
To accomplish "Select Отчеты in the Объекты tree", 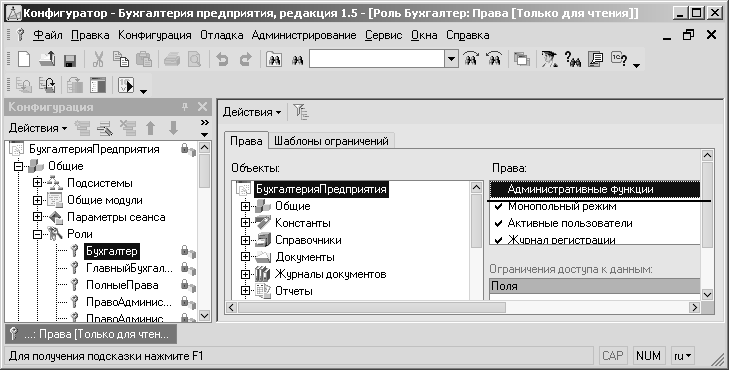I will [294, 291].
